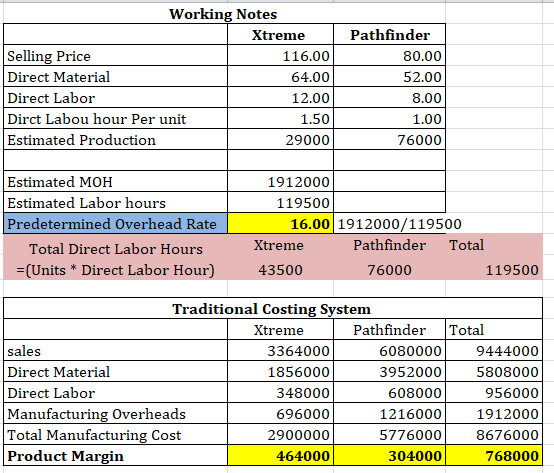The image size is (554, 473).
Task: Select Pathfinder manufacturing cost 5776000
Action: pyautogui.click(x=389, y=434)
